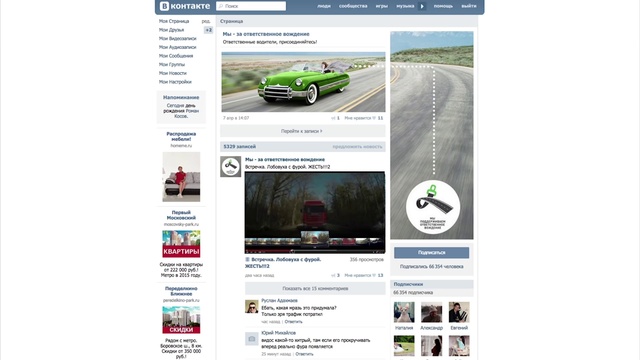Click Руслан Адамаев commenter name
The height and width of the screenshot is (360, 640).
279,301
